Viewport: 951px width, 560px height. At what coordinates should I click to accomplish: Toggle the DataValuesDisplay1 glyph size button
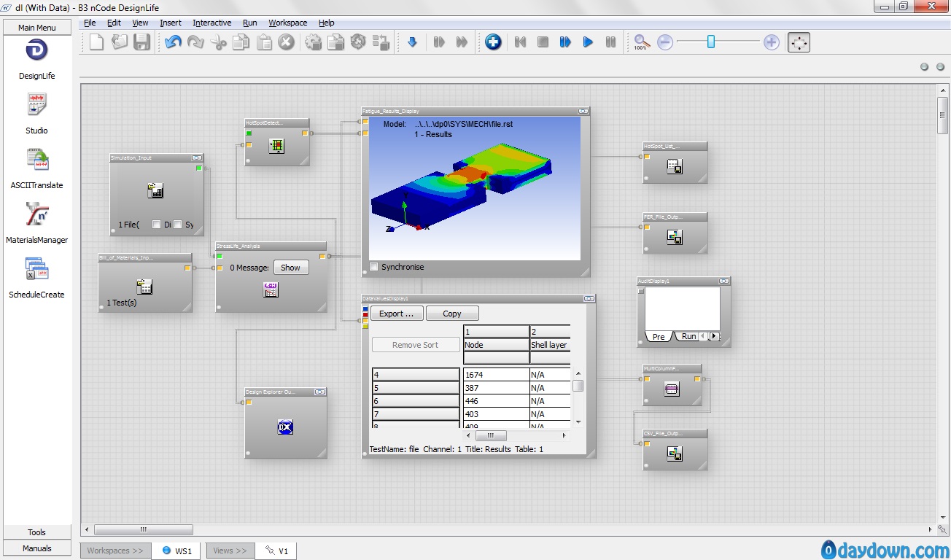pos(589,298)
